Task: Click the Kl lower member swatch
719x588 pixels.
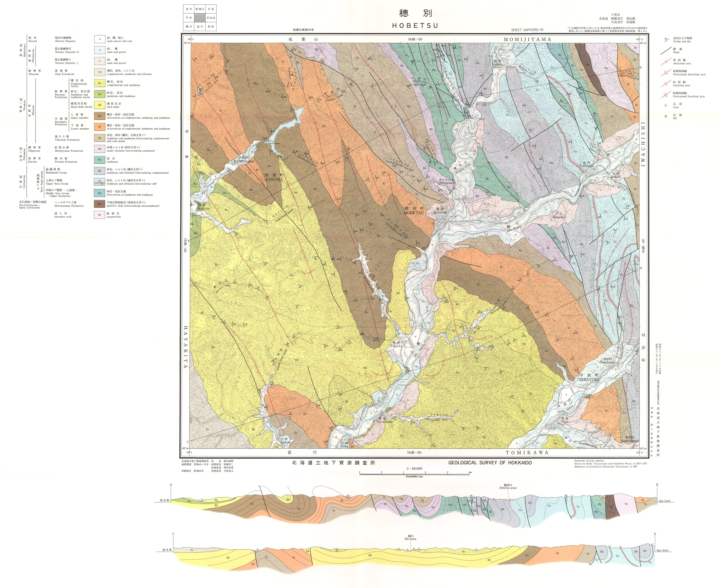Action: tap(100, 127)
